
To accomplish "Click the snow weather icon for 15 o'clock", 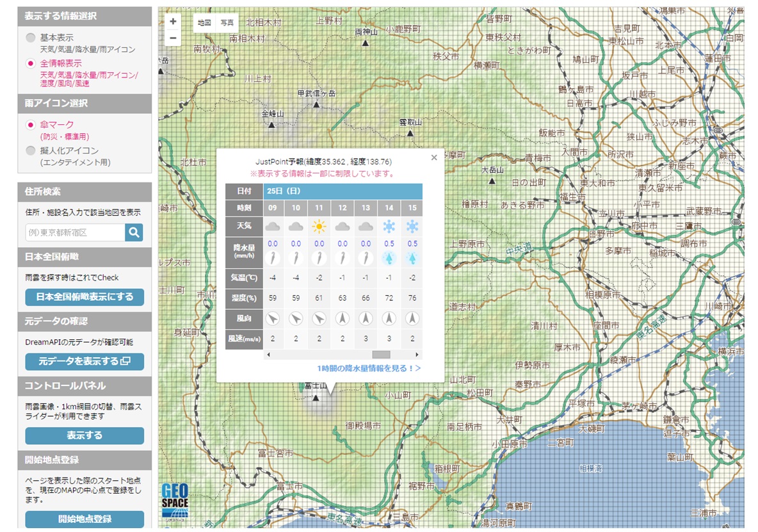I will tap(412, 226).
